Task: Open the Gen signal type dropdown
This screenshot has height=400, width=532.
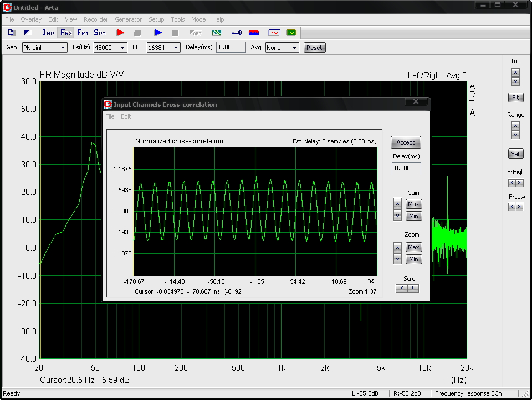Action: (44, 48)
